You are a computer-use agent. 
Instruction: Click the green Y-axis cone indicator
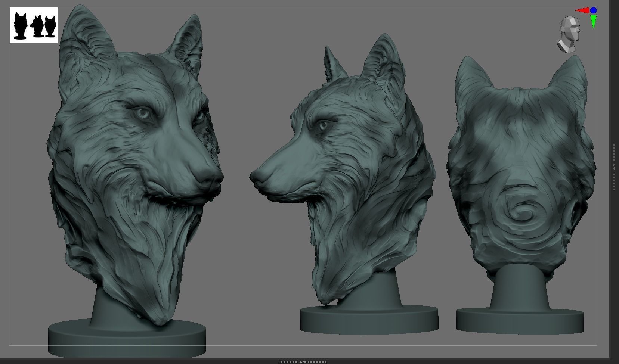click(594, 22)
